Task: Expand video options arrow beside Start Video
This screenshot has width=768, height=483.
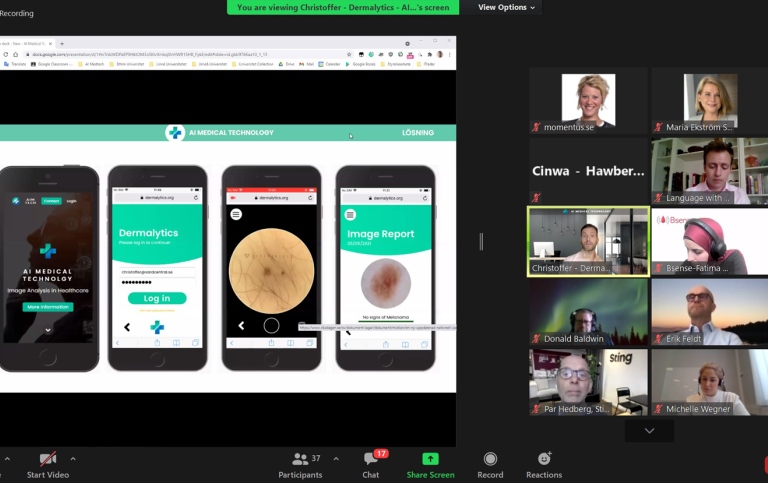Action: [x=73, y=459]
